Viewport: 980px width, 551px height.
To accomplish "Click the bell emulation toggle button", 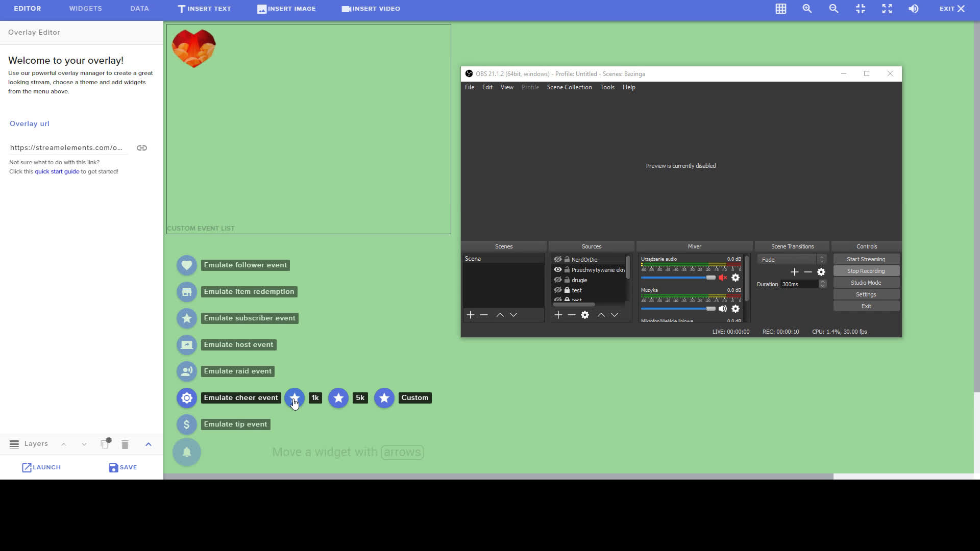I will point(187,452).
